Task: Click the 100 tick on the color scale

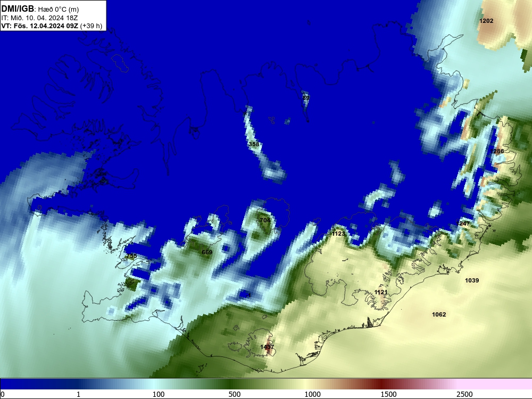Action: point(159,394)
